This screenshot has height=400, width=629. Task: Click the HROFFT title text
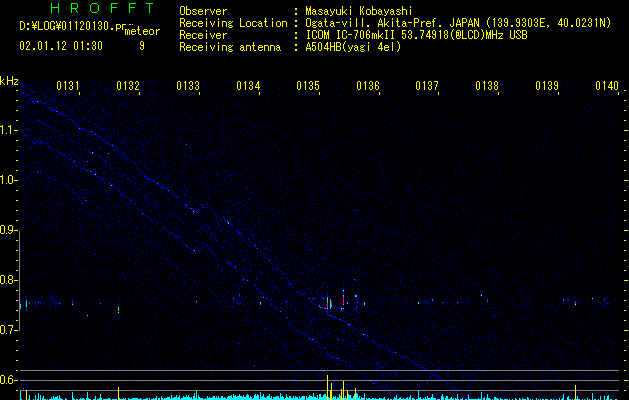click(102, 8)
